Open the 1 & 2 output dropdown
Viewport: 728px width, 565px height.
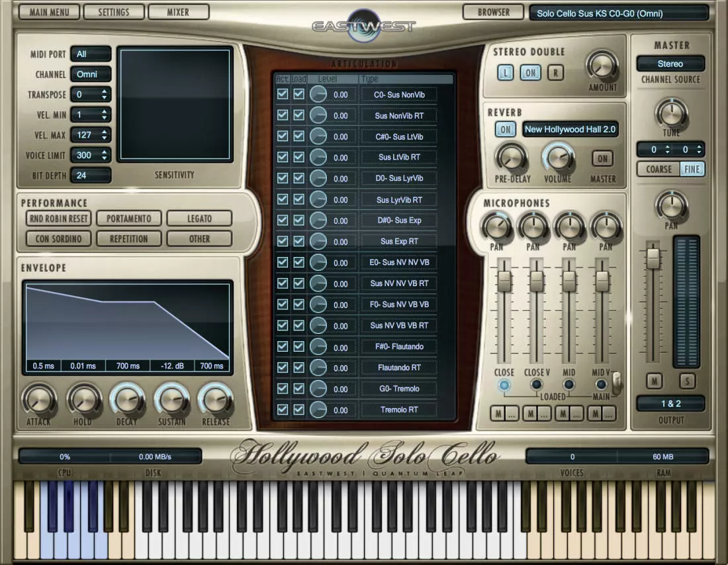670,404
